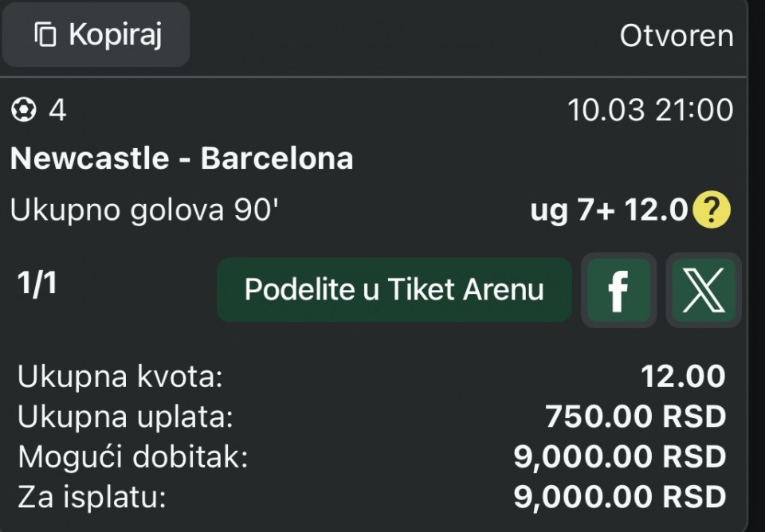Viewport: 765px width, 532px height.
Task: Click the Mogući dobitak label
Action: 133,457
